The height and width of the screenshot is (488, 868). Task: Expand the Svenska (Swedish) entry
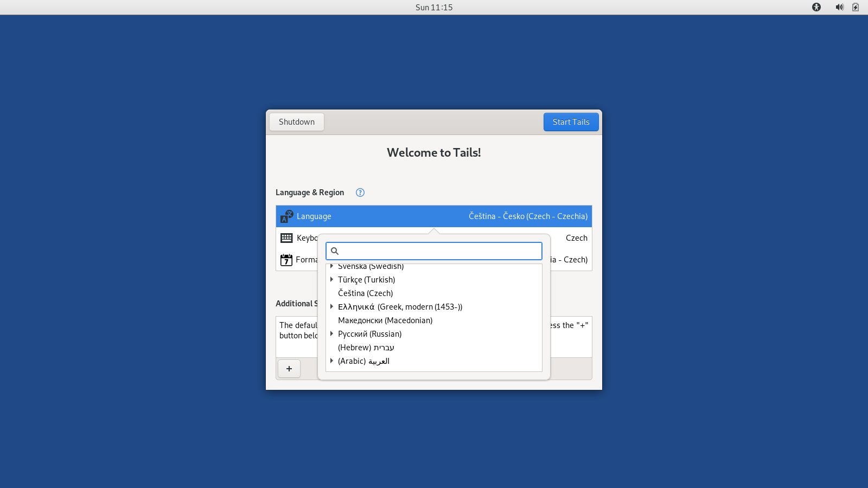tap(331, 266)
